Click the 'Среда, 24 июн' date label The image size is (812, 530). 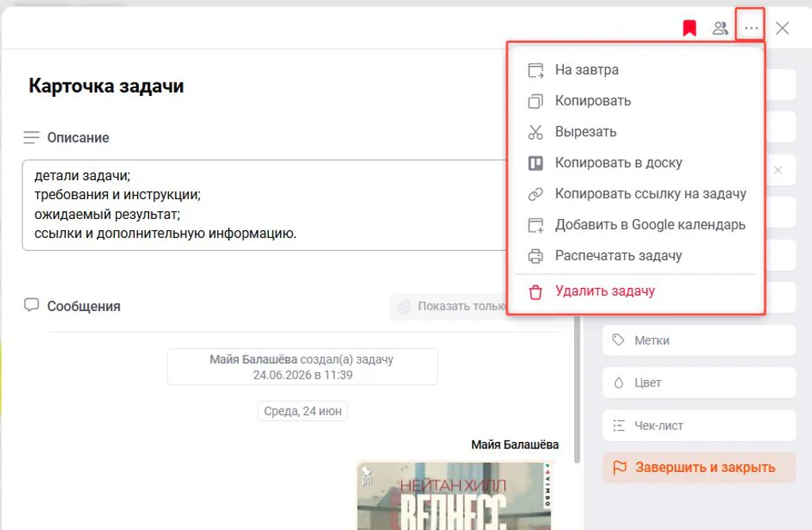(303, 411)
